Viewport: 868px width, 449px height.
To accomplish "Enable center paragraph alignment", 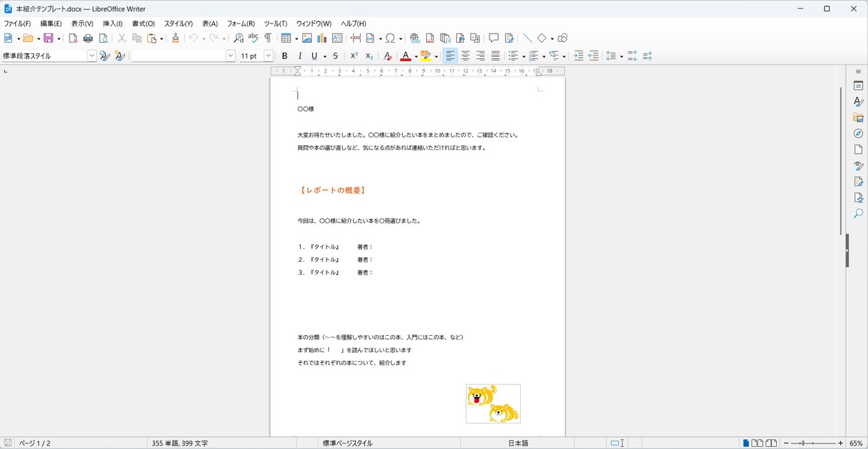I will coord(465,56).
